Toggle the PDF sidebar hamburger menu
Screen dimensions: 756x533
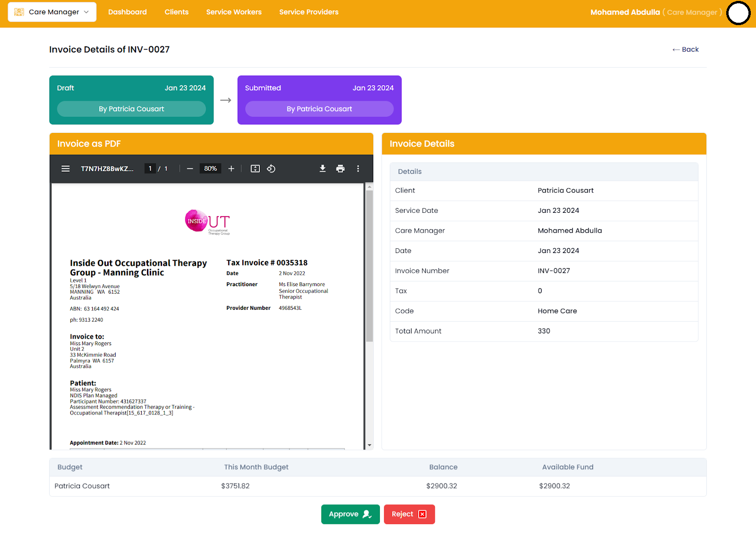[x=66, y=169]
